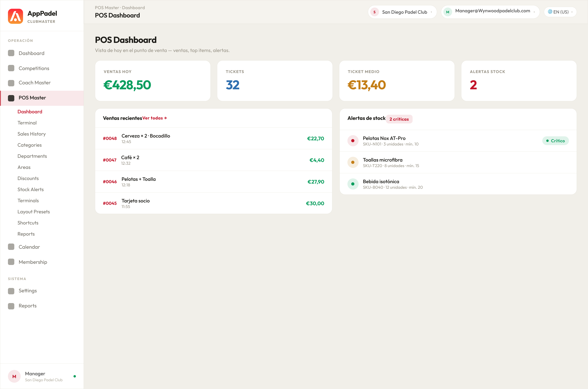Click the Ver todas link
The height and width of the screenshot is (389, 588).
[x=155, y=118]
